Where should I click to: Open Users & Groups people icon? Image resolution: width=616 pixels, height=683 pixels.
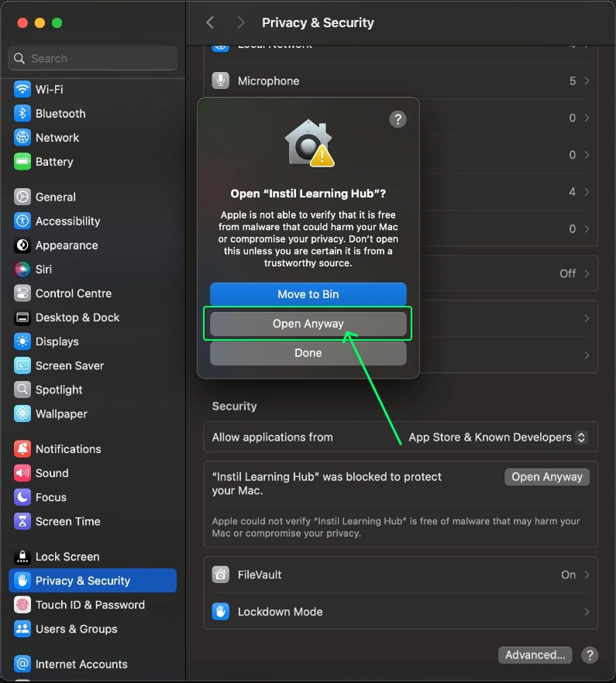(x=22, y=629)
